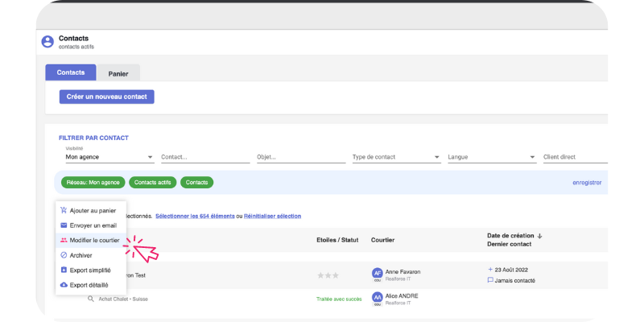Open the Langue filter dropdown
Viewport: 644px width, 322px height.
[492, 157]
